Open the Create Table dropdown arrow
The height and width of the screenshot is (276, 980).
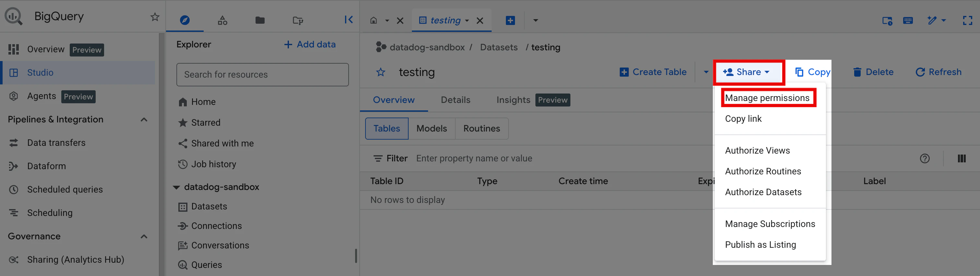[x=706, y=72]
